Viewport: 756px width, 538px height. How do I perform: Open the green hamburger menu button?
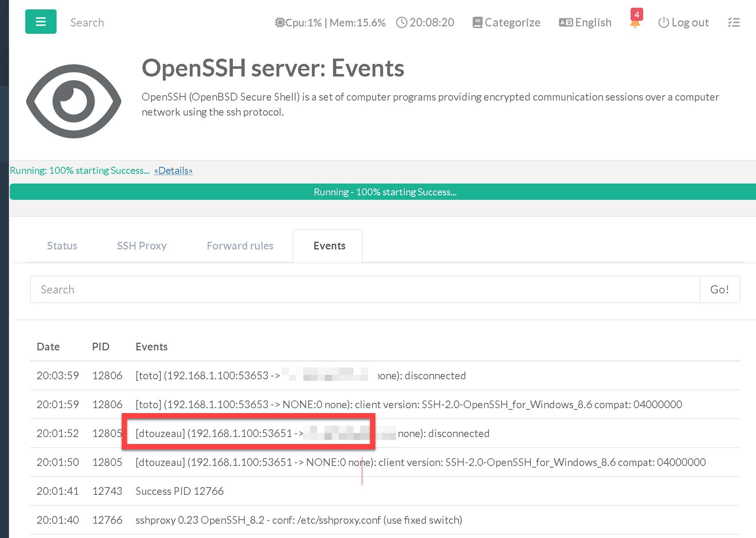click(41, 22)
